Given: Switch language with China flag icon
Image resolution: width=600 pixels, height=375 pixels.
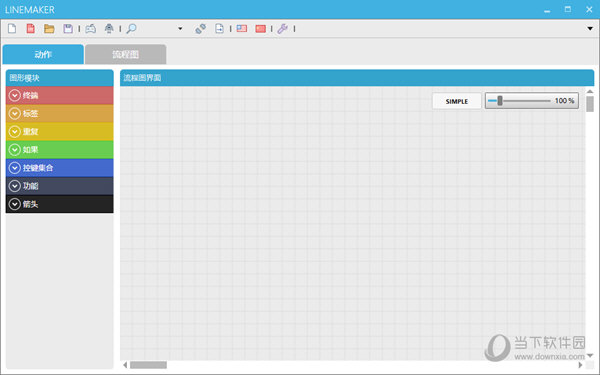Looking at the screenshot, I should (261, 29).
